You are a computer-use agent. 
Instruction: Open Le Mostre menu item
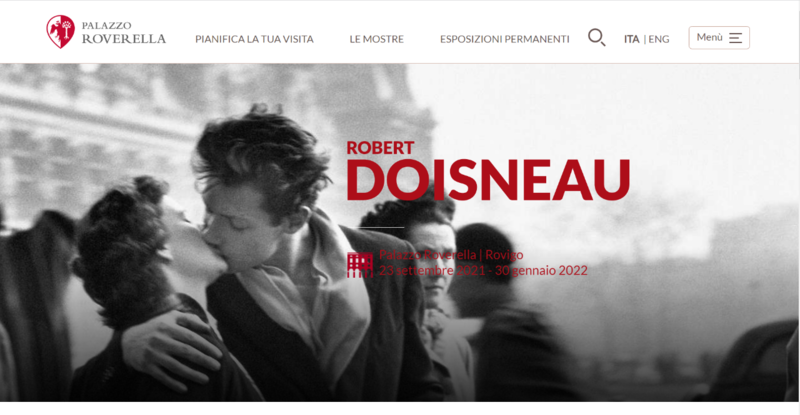point(377,39)
